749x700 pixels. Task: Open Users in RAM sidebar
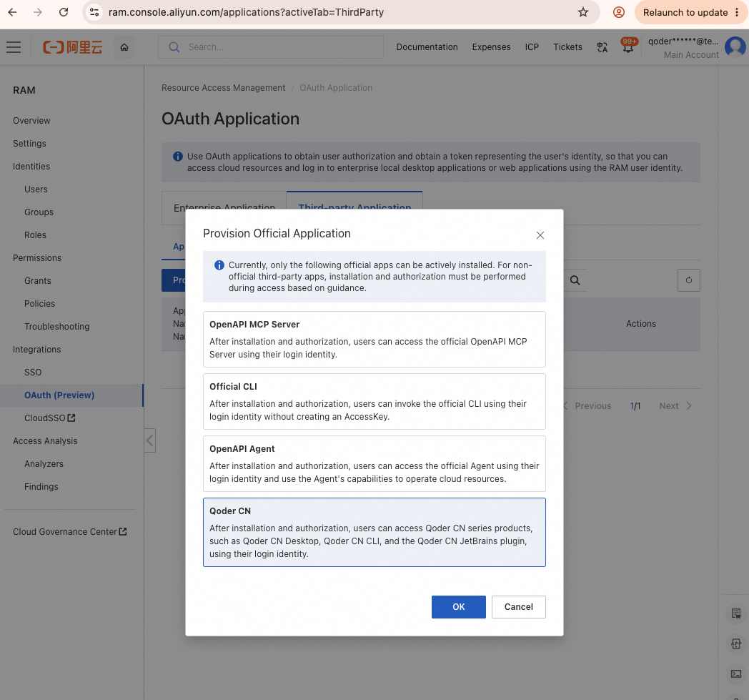click(36, 189)
